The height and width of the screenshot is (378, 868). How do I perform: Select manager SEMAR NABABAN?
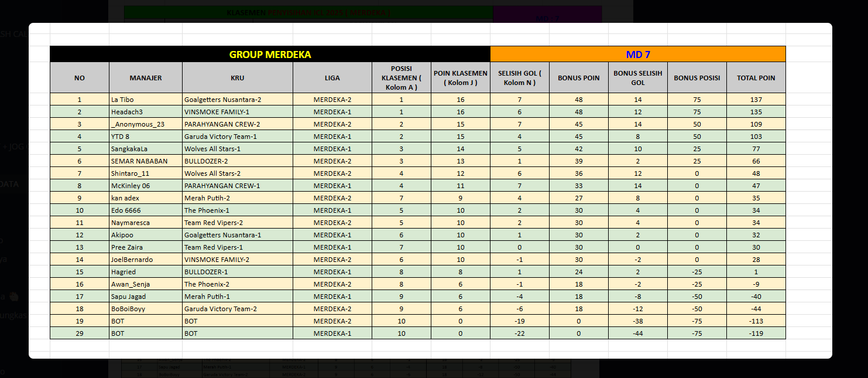146,161
